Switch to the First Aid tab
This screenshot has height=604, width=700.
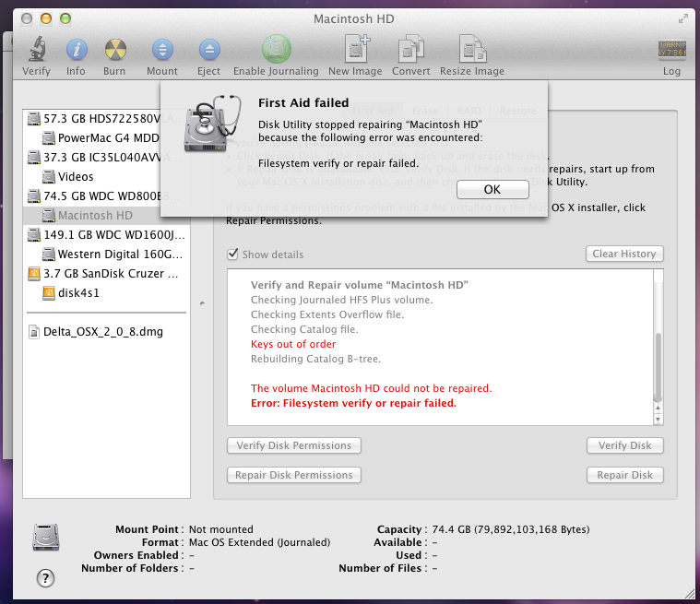(373, 111)
